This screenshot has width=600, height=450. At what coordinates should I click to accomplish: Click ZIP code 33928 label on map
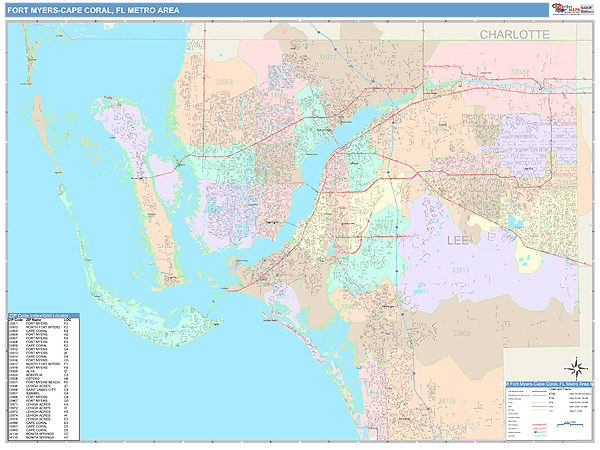click(460, 331)
